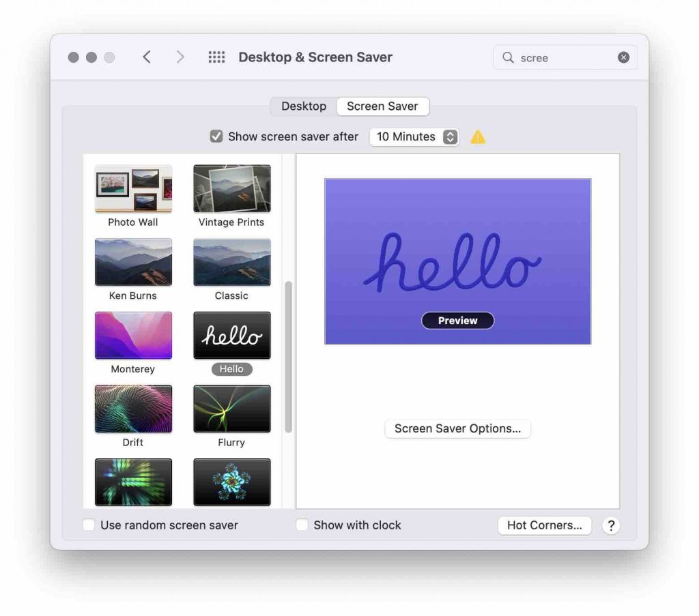Image resolution: width=699 pixels, height=616 pixels.
Task: Select the Drift screen saver thumbnail
Action: click(x=133, y=409)
